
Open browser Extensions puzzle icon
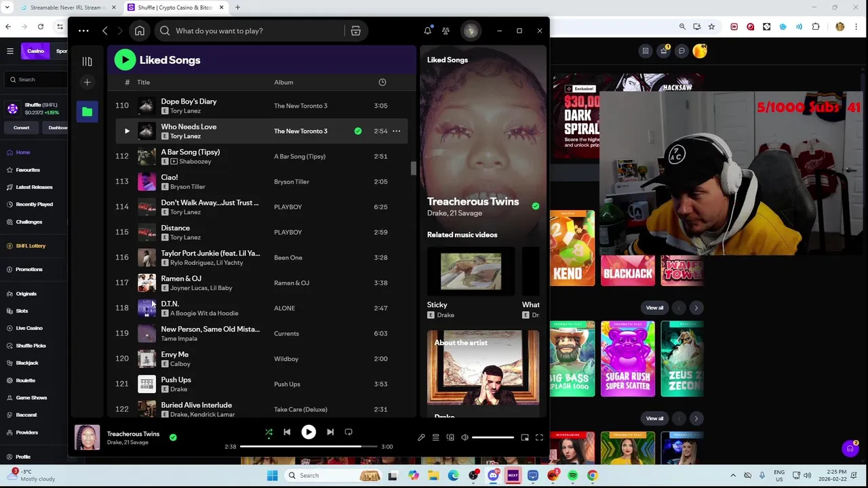click(x=816, y=26)
